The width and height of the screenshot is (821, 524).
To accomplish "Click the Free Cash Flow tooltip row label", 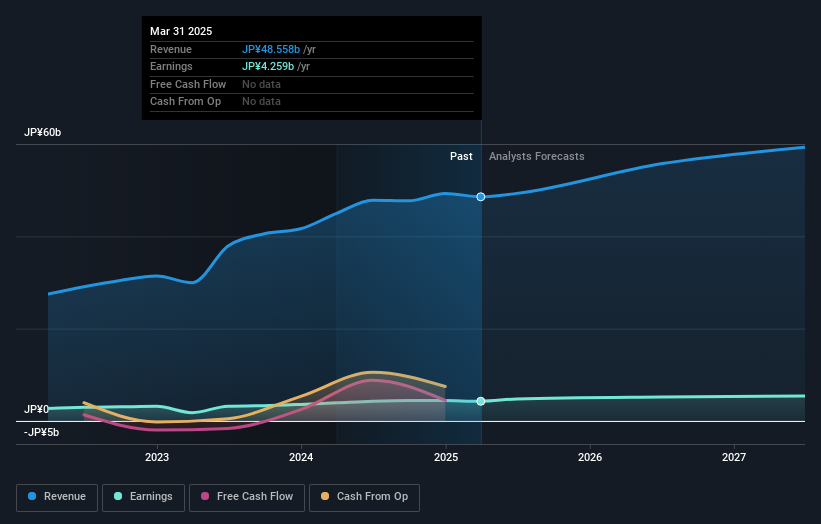I will [188, 84].
